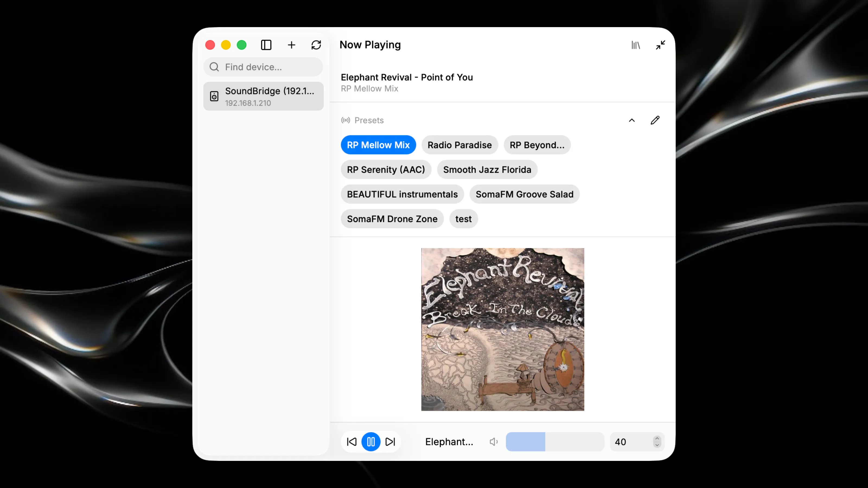
Task: Pause playback
Action: point(371,442)
